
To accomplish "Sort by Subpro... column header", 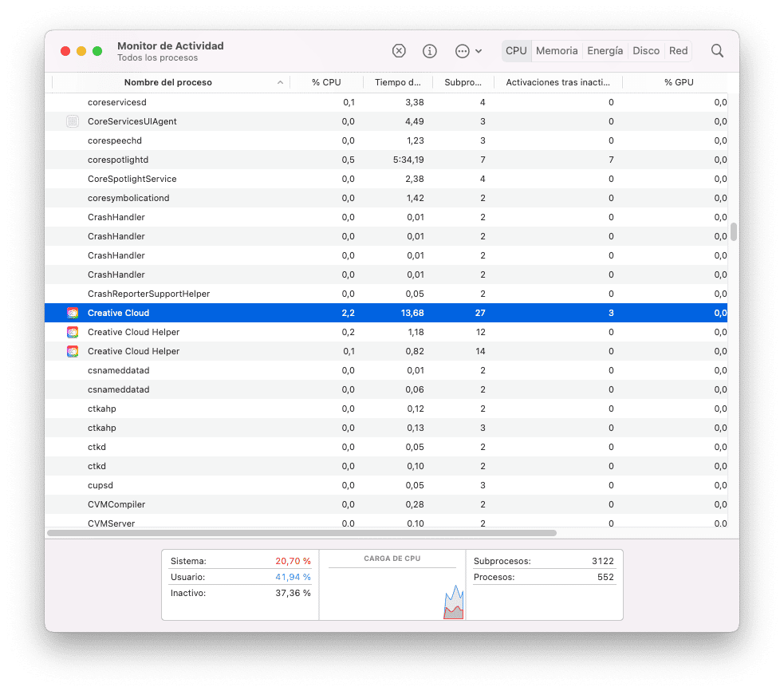I will (x=463, y=82).
